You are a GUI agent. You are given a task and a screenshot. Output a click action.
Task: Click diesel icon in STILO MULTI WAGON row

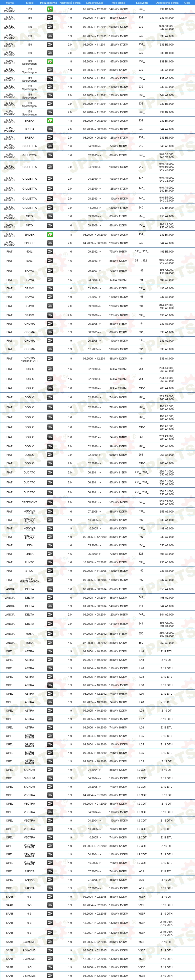coord(50,580)
